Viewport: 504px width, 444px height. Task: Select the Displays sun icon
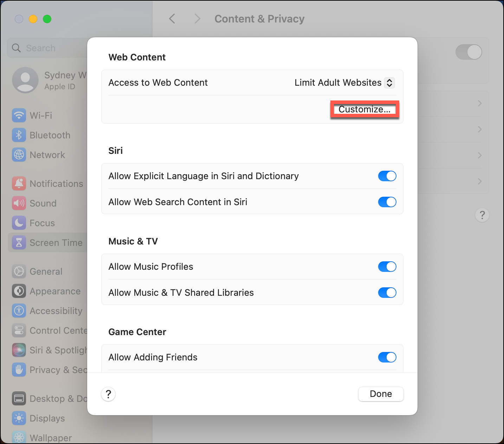19,418
